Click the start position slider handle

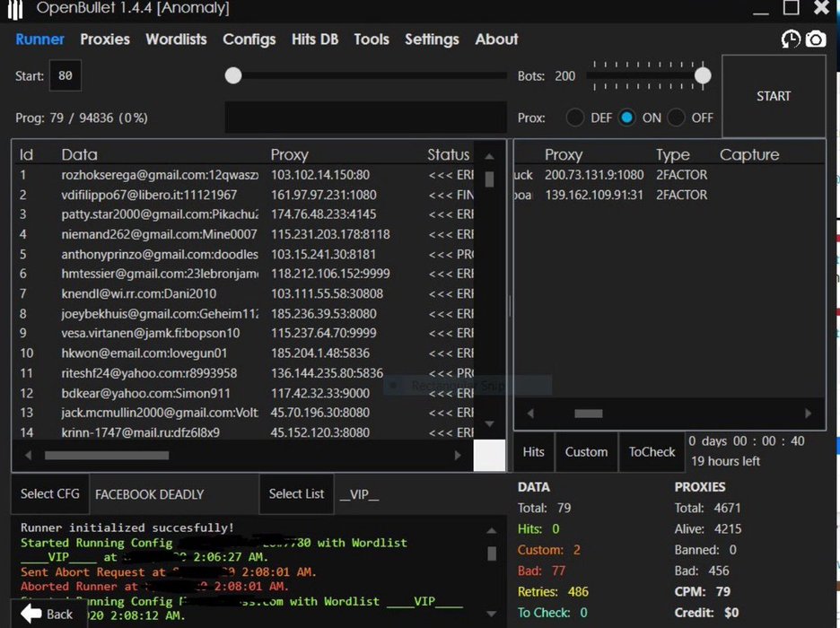233,75
